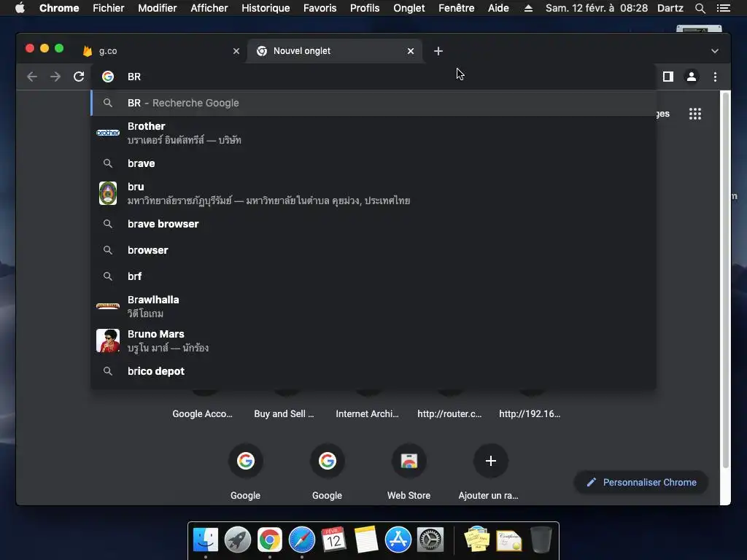This screenshot has height=560, width=747.
Task: Open the Modifier menu
Action: [x=158, y=8]
